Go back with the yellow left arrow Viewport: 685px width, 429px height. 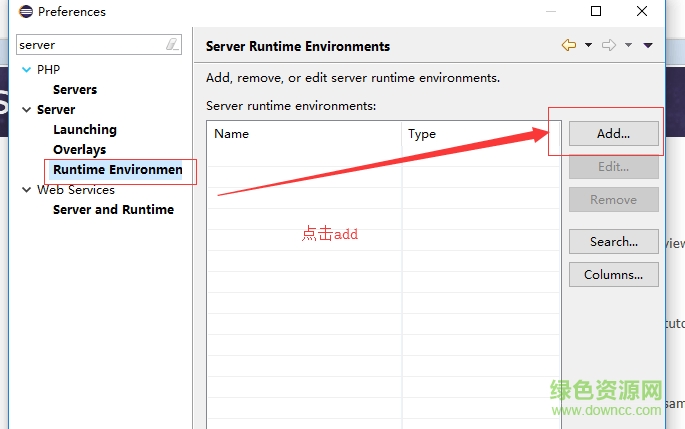pyautogui.click(x=569, y=45)
